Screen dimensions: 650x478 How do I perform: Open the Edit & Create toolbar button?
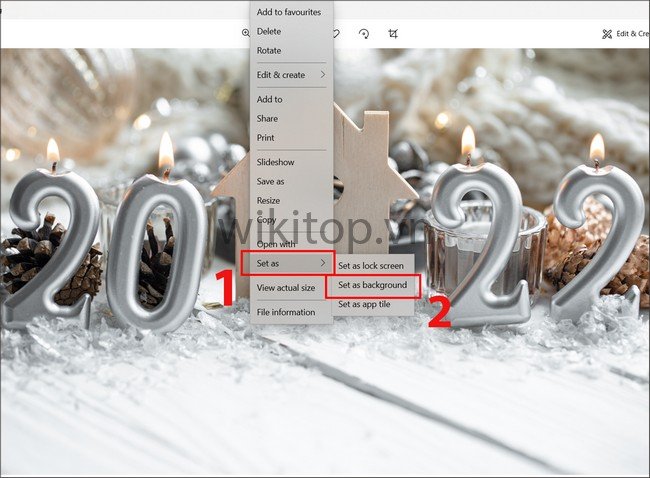click(624, 33)
